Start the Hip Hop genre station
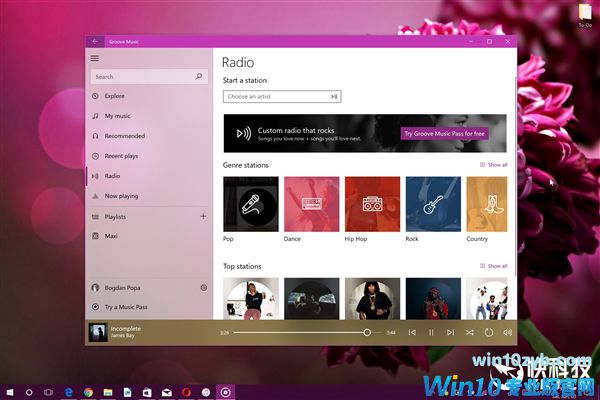This screenshot has width=600, height=400. (x=372, y=204)
